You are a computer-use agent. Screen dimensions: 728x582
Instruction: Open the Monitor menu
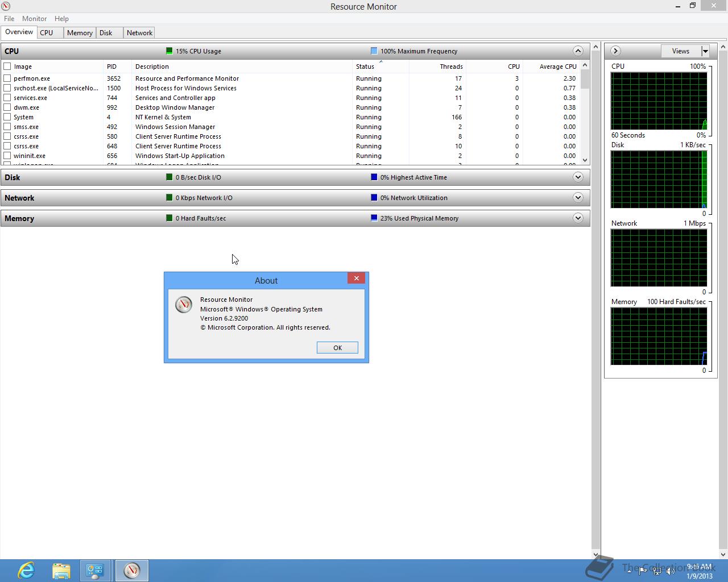point(34,18)
